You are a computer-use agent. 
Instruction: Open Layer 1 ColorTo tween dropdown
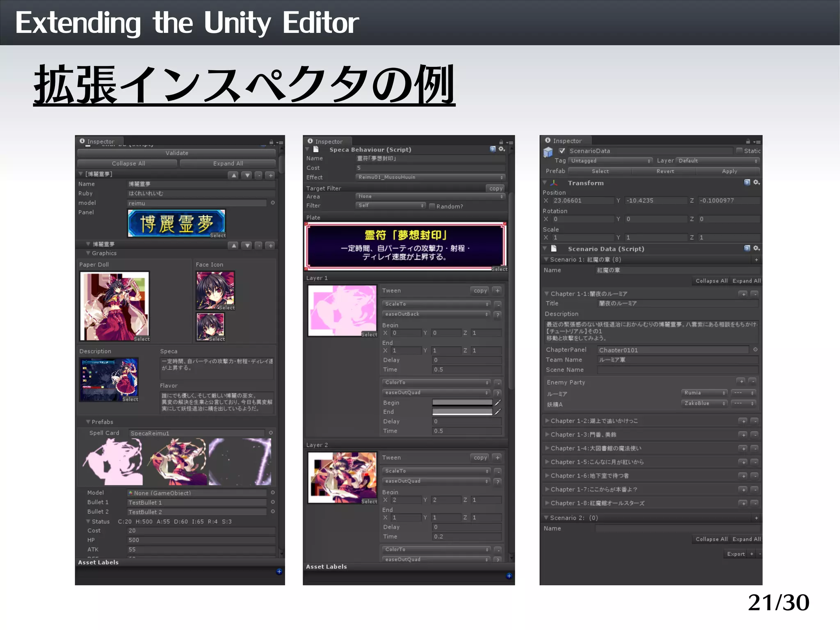pyautogui.click(x=436, y=383)
